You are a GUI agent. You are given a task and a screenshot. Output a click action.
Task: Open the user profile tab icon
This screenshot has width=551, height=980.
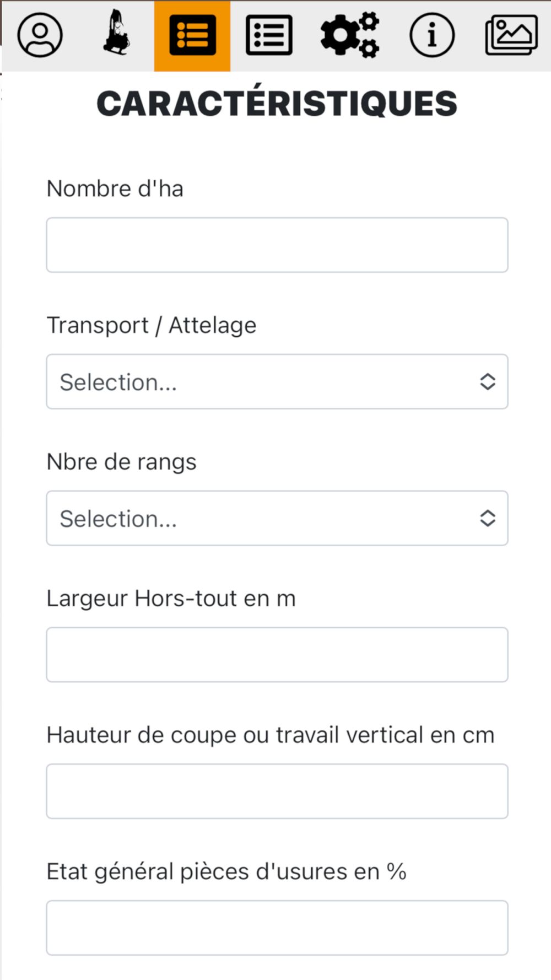tap(40, 36)
